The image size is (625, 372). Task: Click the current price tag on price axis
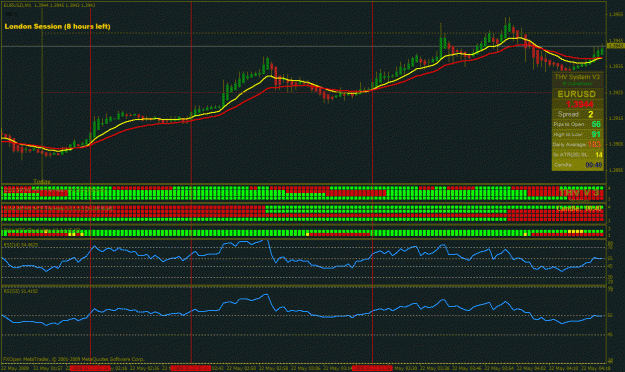point(615,46)
